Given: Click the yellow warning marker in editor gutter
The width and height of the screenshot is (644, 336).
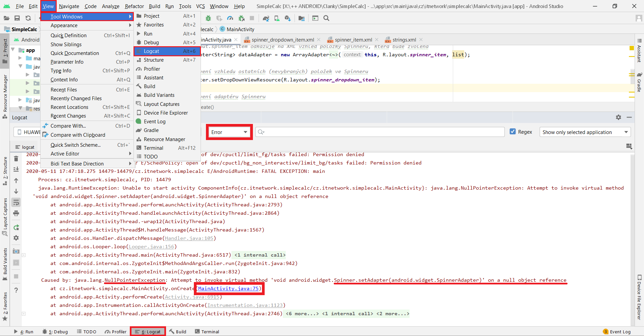Looking at the screenshot, I should (632, 48).
